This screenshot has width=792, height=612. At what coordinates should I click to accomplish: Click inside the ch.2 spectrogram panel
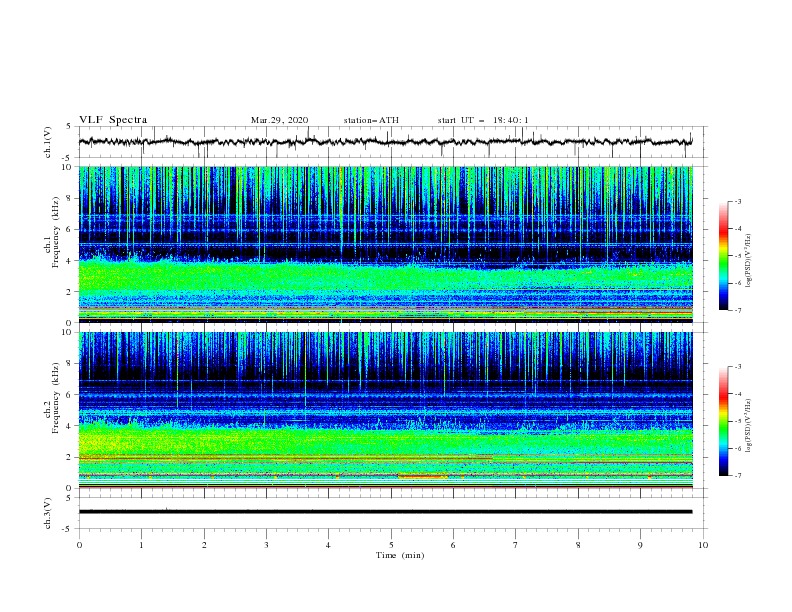click(386, 410)
